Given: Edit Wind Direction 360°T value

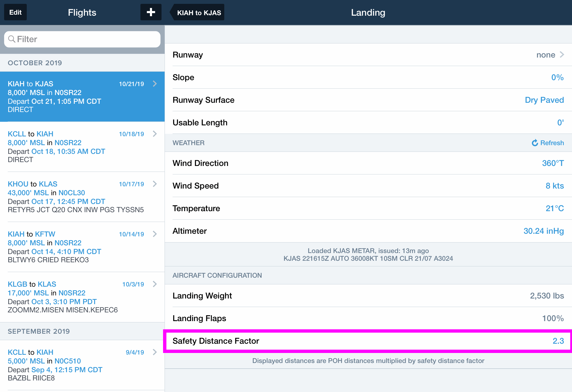Looking at the screenshot, I should pyautogui.click(x=553, y=163).
